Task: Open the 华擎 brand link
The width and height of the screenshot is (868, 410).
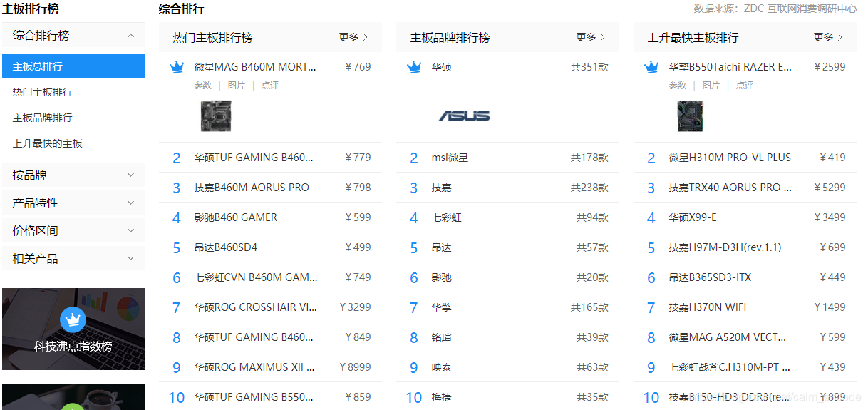Action: click(441, 307)
